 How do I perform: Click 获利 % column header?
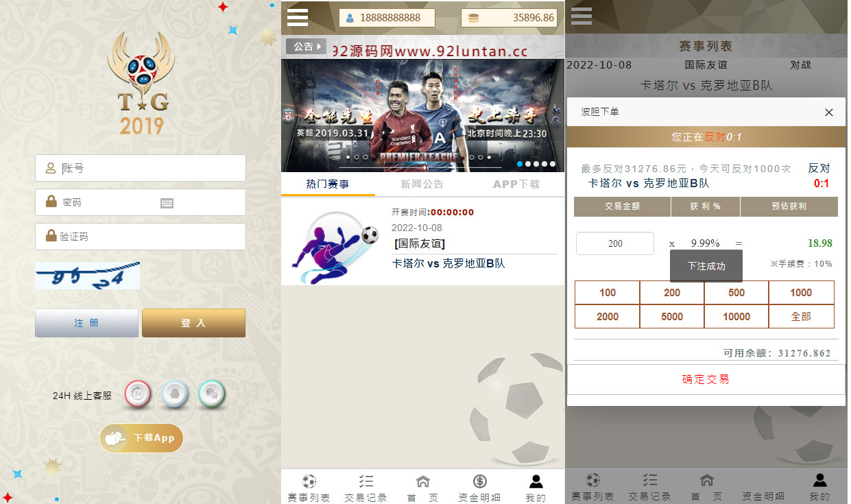[706, 206]
